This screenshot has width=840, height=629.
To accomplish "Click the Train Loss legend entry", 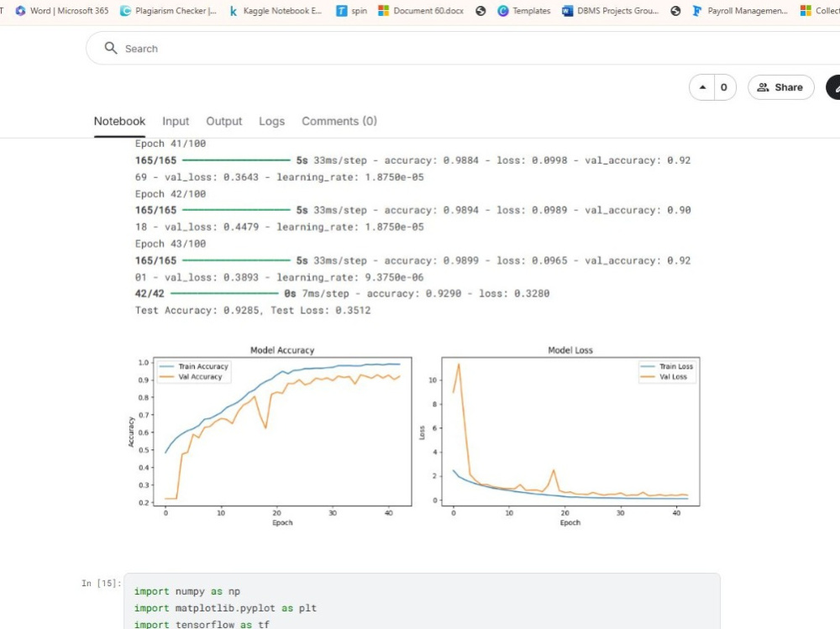I will pyautogui.click(x=667, y=366).
